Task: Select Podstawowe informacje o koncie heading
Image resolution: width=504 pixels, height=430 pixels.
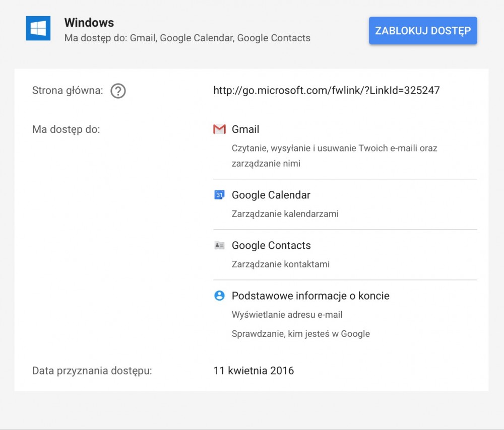Action: click(310, 296)
